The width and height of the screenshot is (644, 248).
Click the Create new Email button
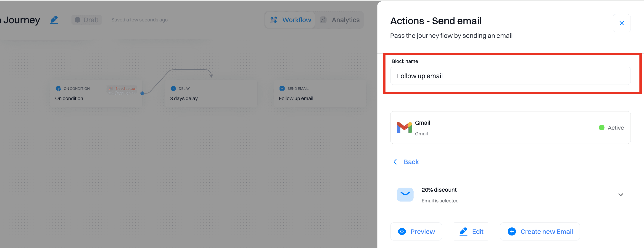pos(540,231)
